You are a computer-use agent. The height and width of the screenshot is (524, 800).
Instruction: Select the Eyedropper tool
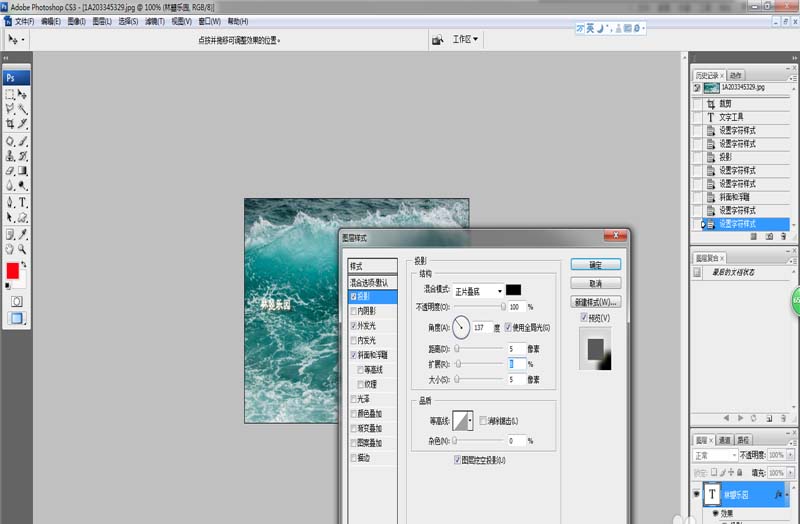tap(22, 235)
